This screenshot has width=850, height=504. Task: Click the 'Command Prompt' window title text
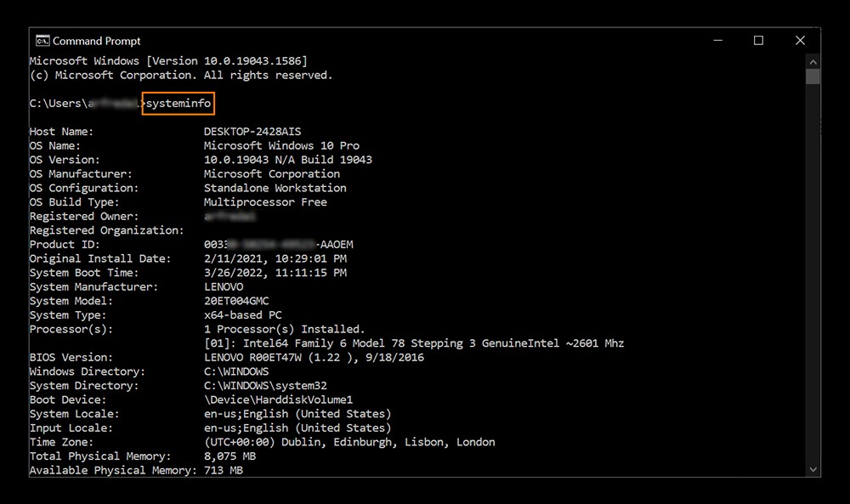point(97,41)
